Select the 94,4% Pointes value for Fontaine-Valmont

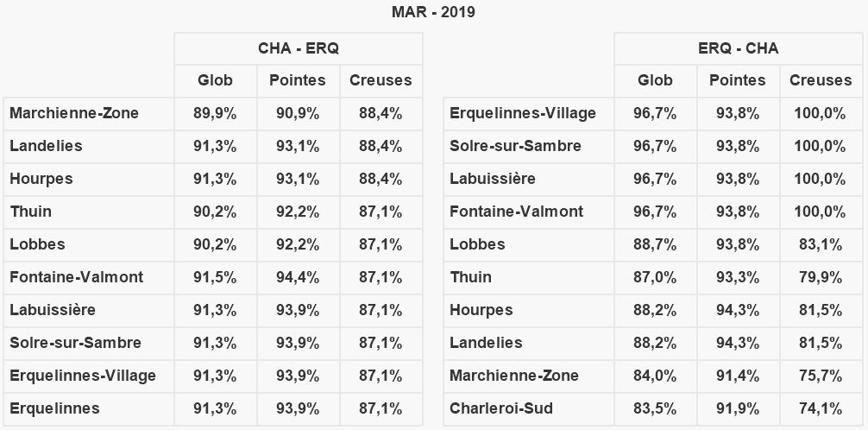pyautogui.click(x=297, y=277)
